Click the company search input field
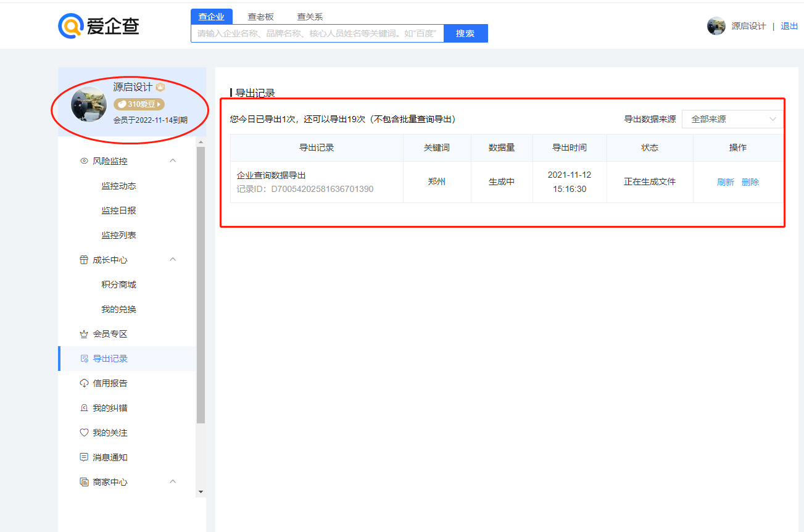The width and height of the screenshot is (804, 532). point(317,33)
